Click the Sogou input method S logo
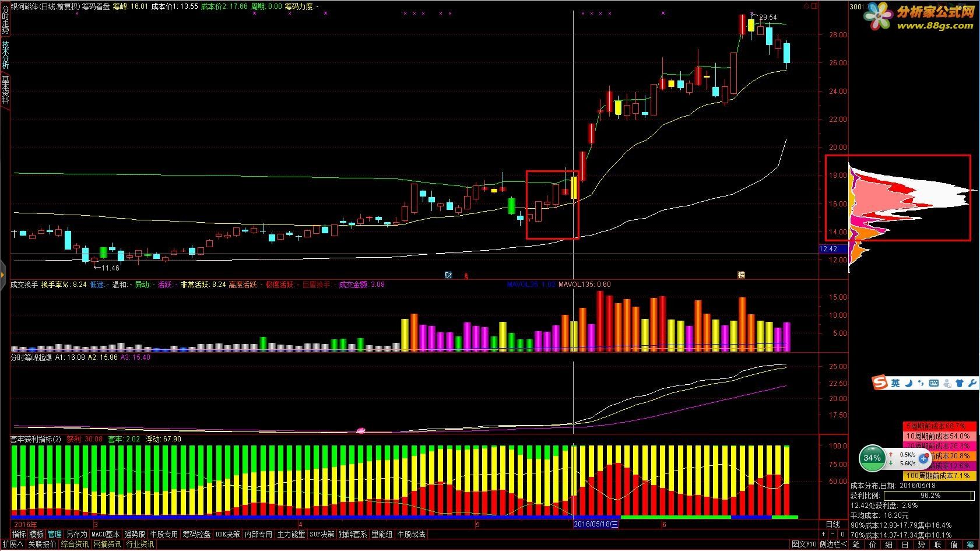This screenshot has width=980, height=551. point(879,383)
